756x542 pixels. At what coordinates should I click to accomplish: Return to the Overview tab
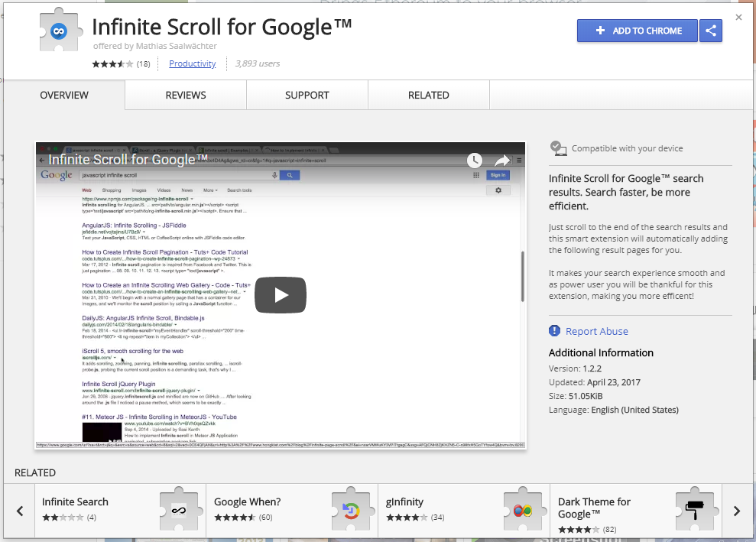[63, 95]
